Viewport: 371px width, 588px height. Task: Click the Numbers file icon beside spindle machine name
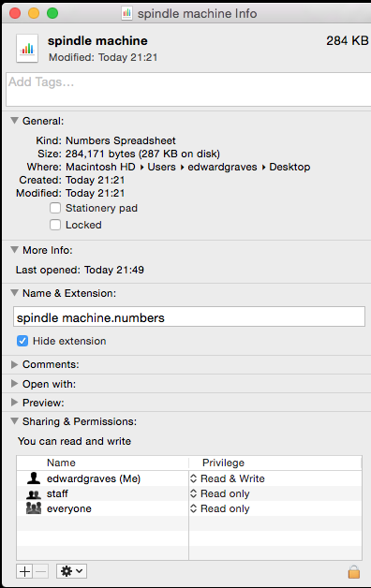coord(27,48)
